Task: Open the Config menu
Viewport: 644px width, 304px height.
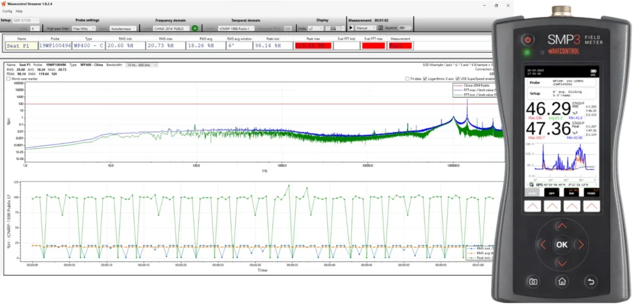Action: tap(7, 11)
